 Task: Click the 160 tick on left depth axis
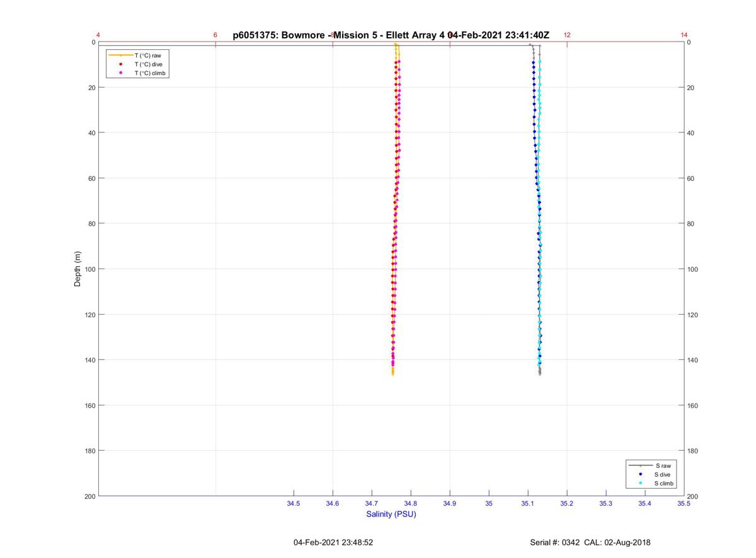pos(89,405)
